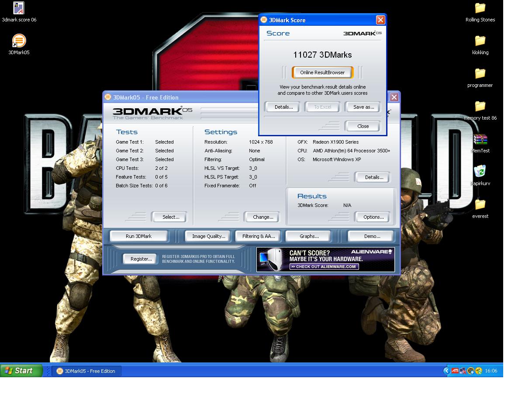The width and height of the screenshot is (532, 396).
Task: Click Close in the 3DMark Score dialog
Action: pos(363,126)
